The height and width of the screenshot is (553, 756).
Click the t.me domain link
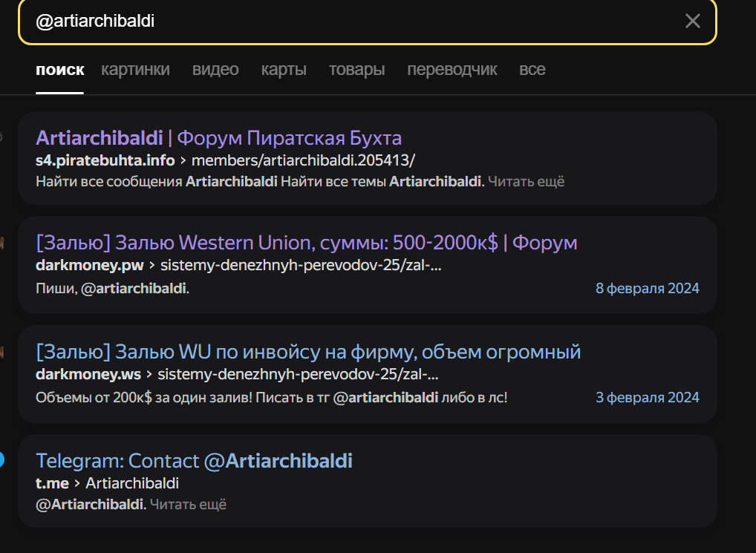point(52,483)
